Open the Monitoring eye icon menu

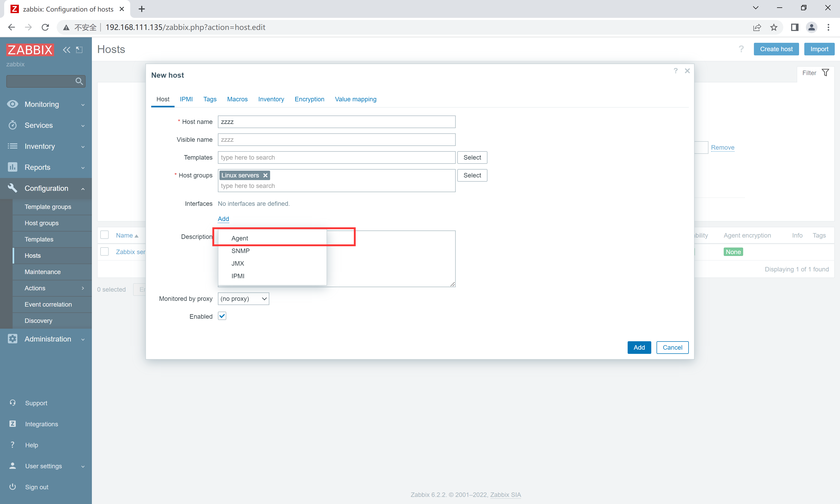(13, 104)
